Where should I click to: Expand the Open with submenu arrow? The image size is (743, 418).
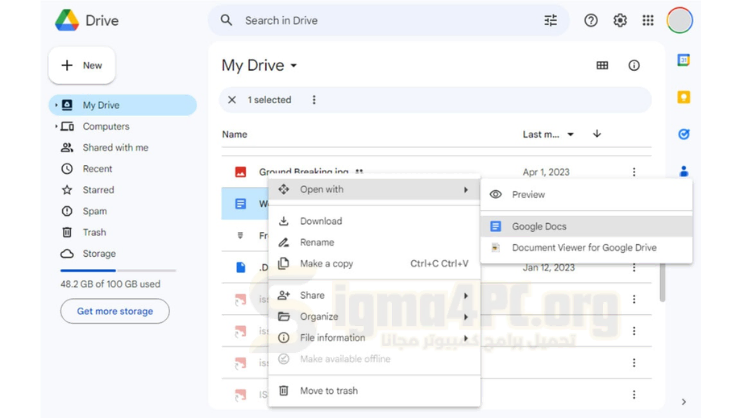pos(466,190)
